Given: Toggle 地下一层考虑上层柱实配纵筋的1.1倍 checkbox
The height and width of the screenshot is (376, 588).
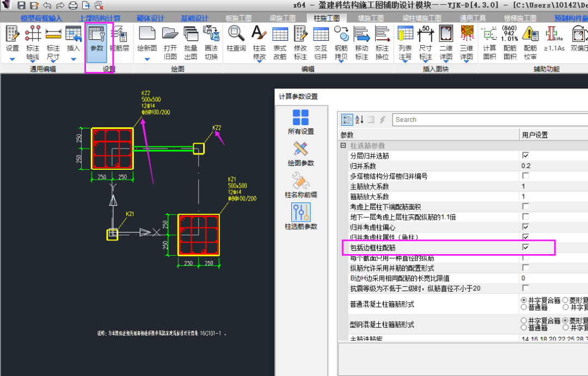Looking at the screenshot, I should (x=525, y=217).
